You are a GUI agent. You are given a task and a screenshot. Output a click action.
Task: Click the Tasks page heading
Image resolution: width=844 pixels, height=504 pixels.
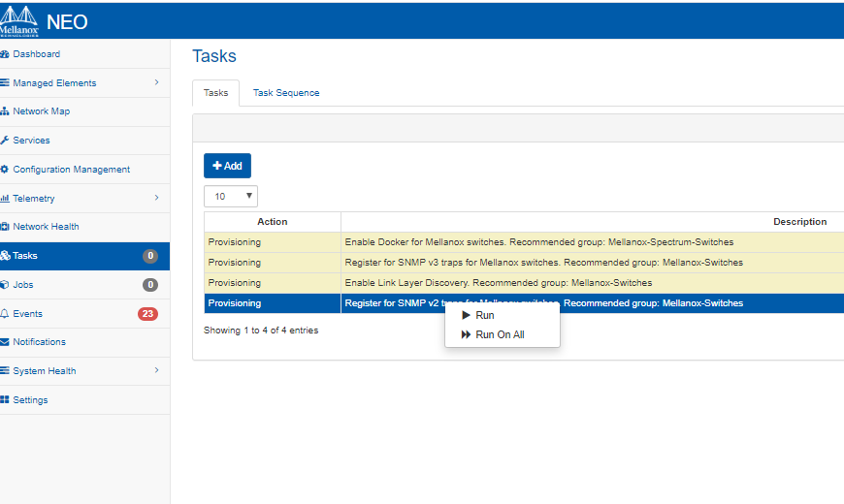click(214, 56)
